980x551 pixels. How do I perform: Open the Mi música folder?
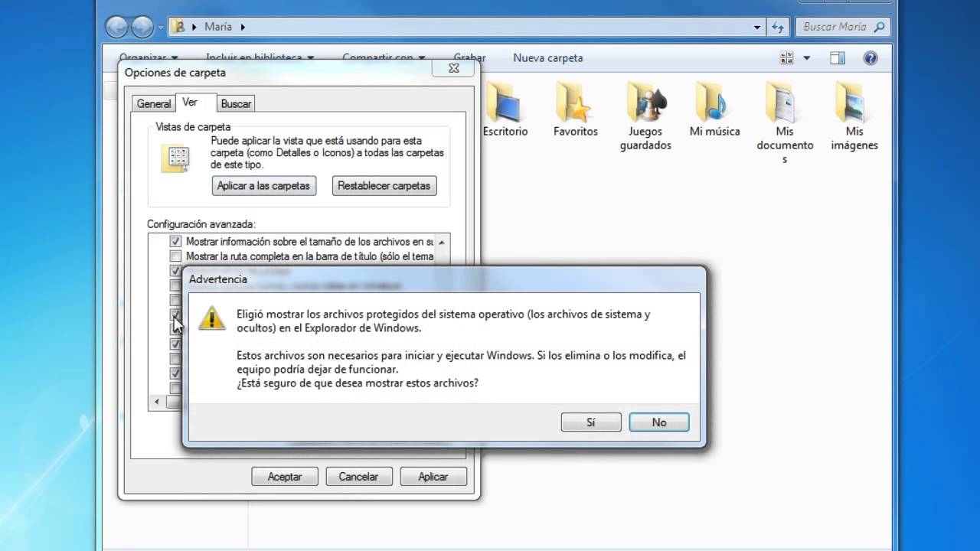714,108
